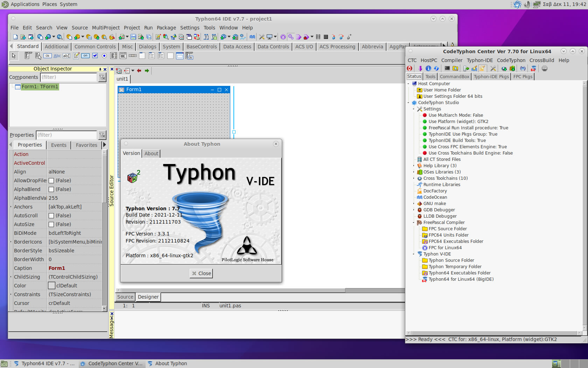Select the TMemo component icon
Screen dimensions: 588x368
click(76, 56)
